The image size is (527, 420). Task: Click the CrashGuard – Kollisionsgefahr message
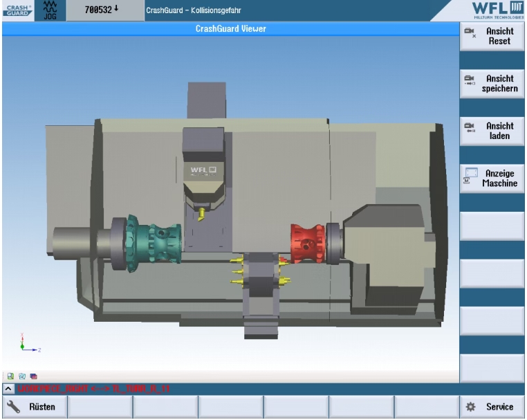(x=193, y=10)
